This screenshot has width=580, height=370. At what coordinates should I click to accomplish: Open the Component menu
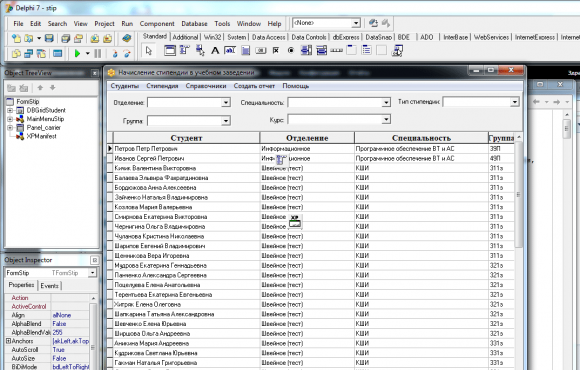157,24
